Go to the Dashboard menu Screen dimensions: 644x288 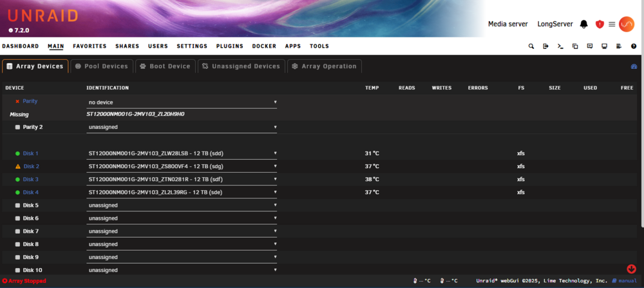(21, 46)
